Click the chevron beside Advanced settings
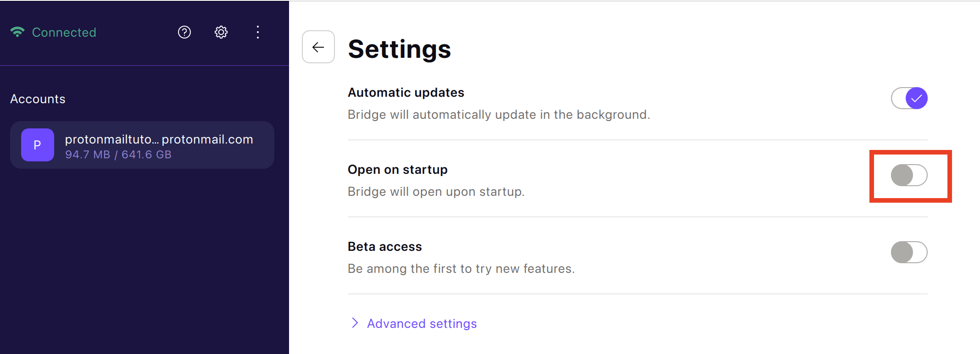 (355, 323)
